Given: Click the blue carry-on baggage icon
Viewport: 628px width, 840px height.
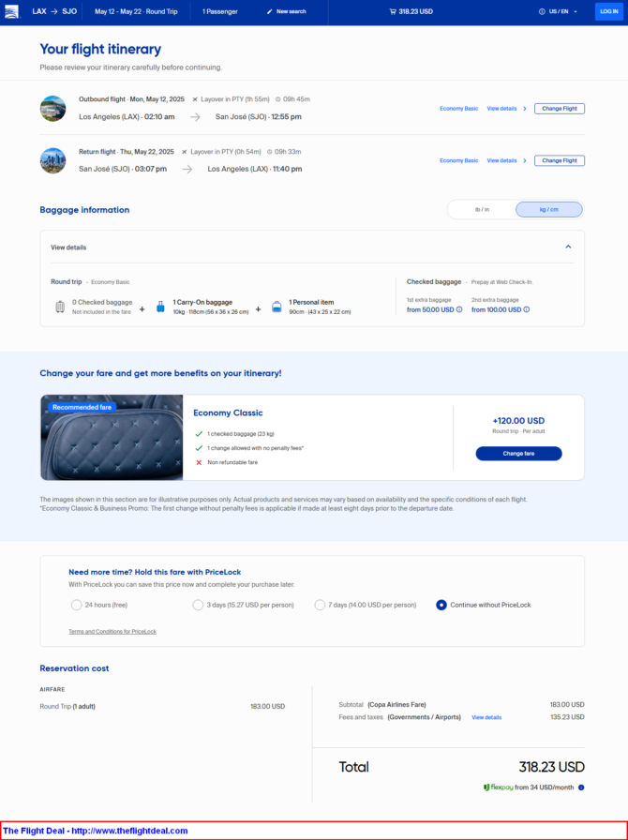Looking at the screenshot, I should 160,307.
